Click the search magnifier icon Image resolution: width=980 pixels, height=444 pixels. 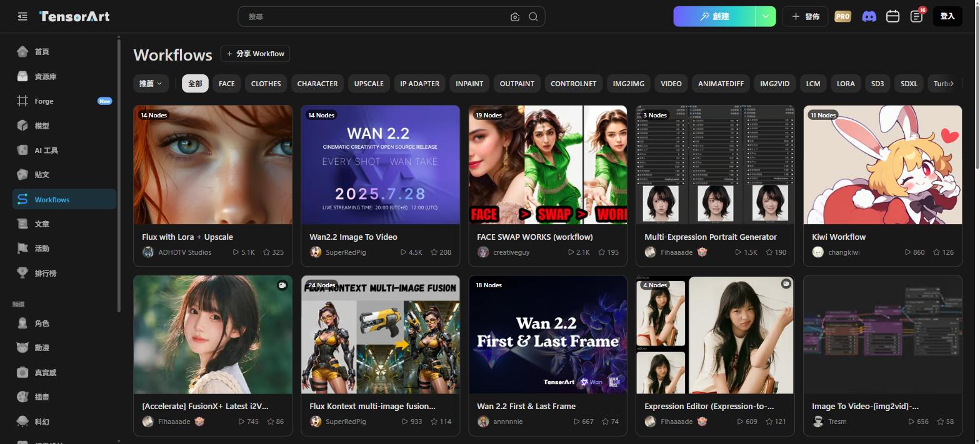533,17
